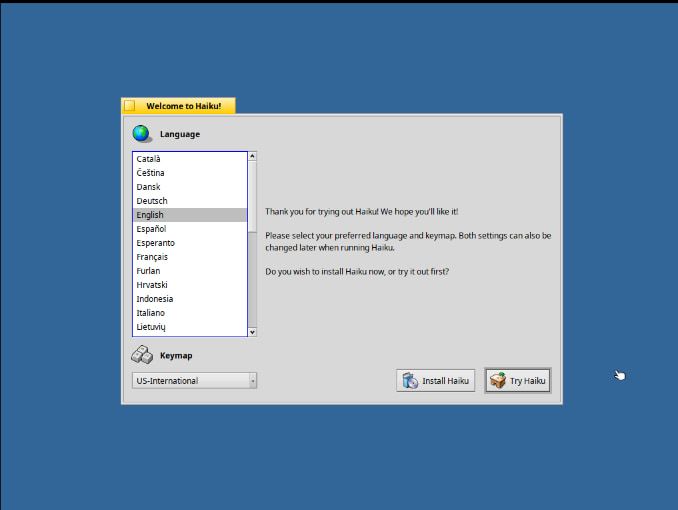Image resolution: width=678 pixels, height=510 pixels.
Task: Select Lietuvių in the language list
Action: (x=190, y=327)
